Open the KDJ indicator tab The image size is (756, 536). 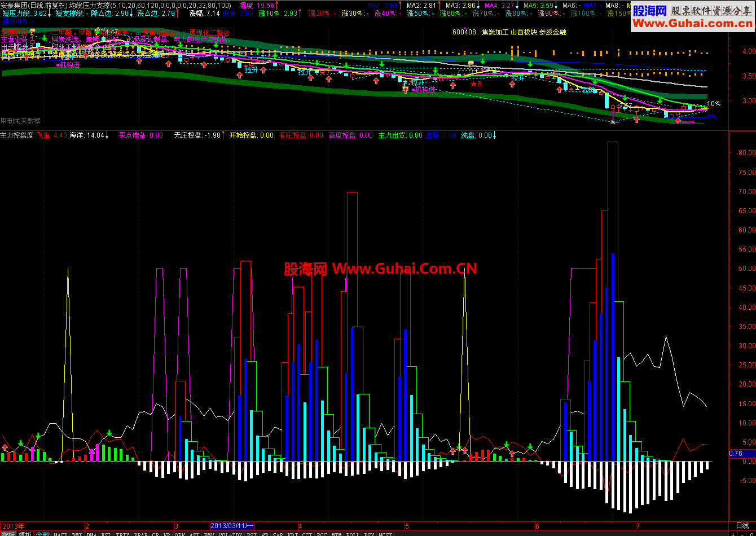pos(293,533)
